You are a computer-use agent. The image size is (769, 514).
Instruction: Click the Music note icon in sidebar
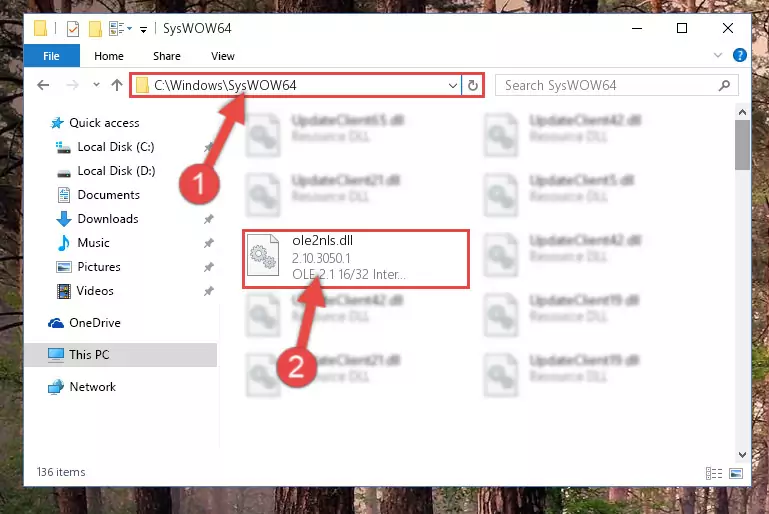coord(64,243)
